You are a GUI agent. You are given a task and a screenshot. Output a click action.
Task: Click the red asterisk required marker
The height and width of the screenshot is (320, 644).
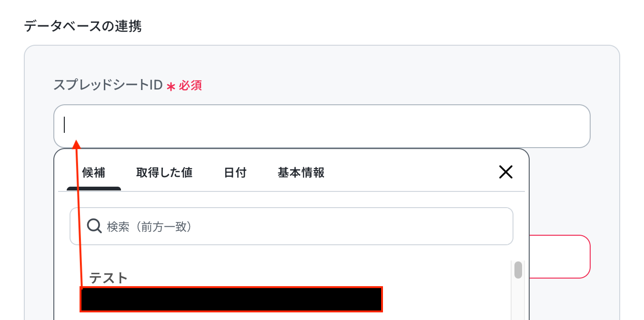tap(171, 86)
